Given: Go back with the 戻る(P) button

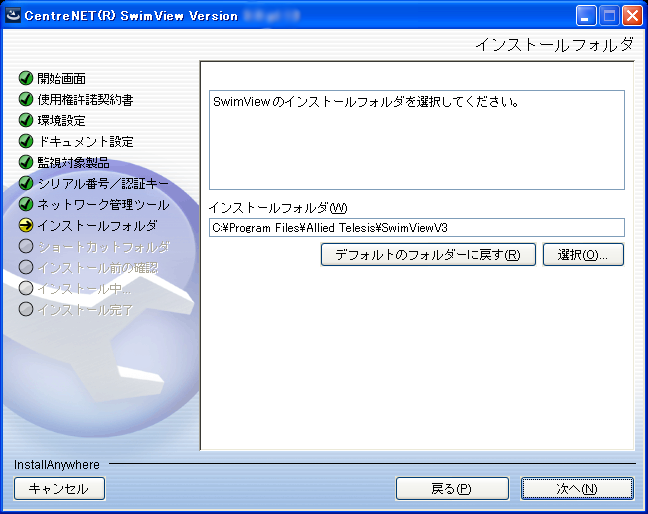Looking at the screenshot, I should click(x=452, y=489).
